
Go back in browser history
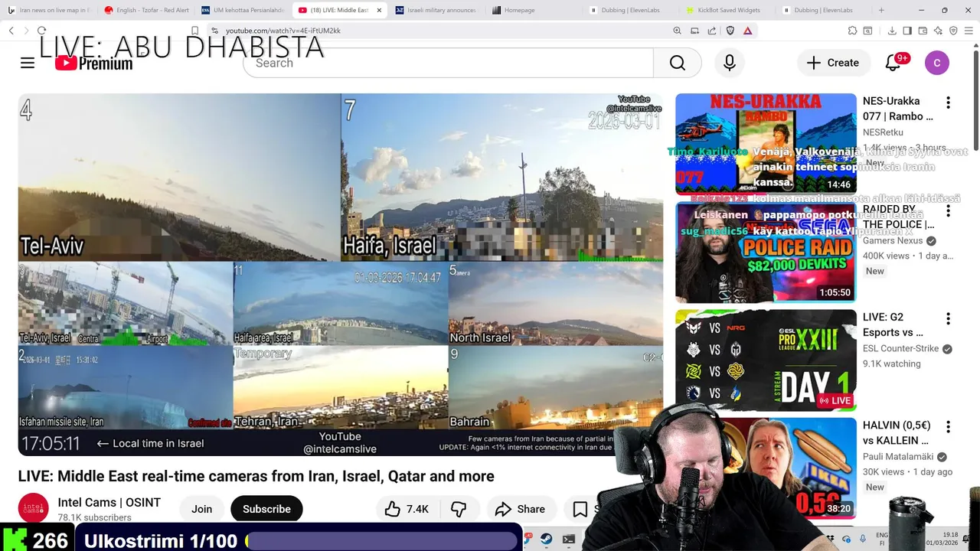pyautogui.click(x=11, y=31)
